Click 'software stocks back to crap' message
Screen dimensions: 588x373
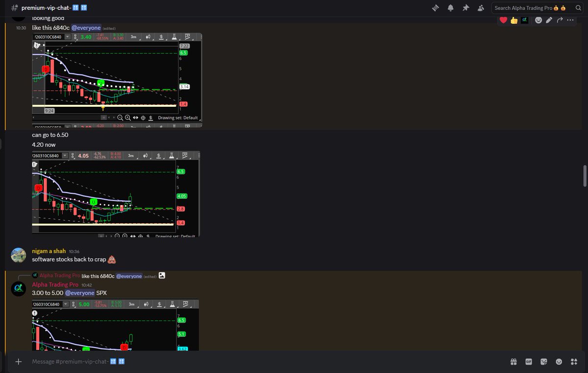pos(74,259)
